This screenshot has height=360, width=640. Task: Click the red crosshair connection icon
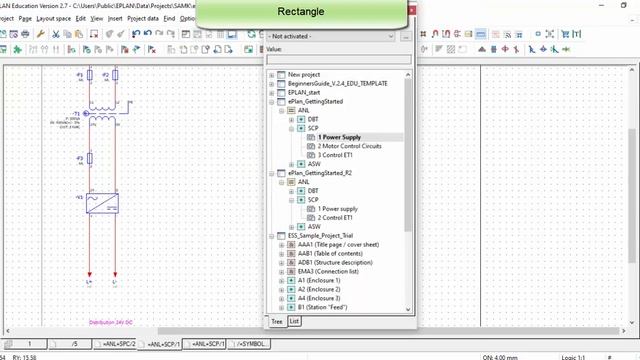(x=505, y=50)
